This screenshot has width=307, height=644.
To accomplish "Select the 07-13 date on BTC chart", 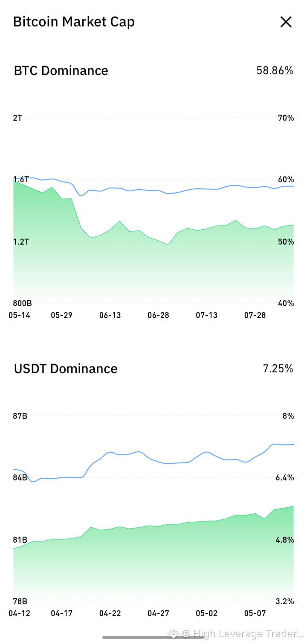I will [x=207, y=315].
